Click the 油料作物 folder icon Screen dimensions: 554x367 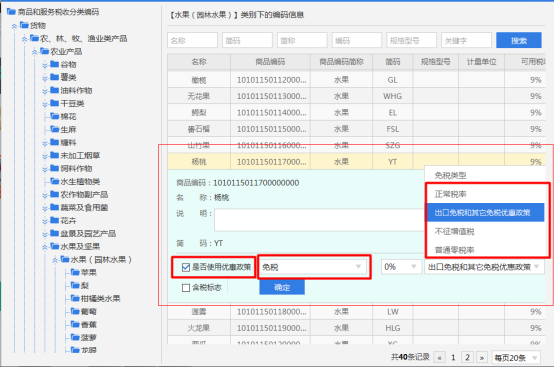point(54,90)
